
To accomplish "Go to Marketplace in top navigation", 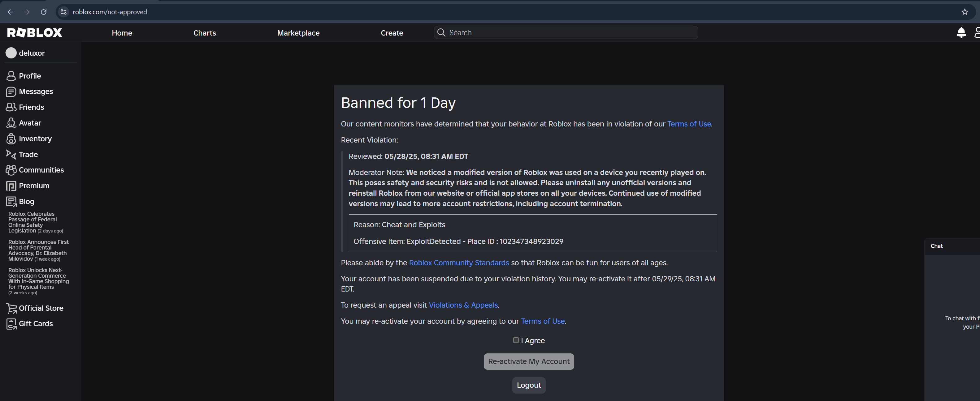I will pos(298,33).
